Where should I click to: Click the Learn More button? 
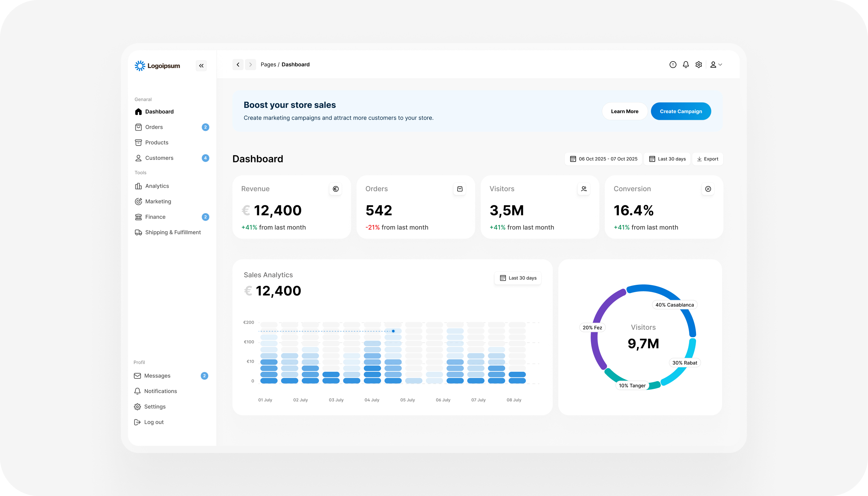[x=624, y=111]
